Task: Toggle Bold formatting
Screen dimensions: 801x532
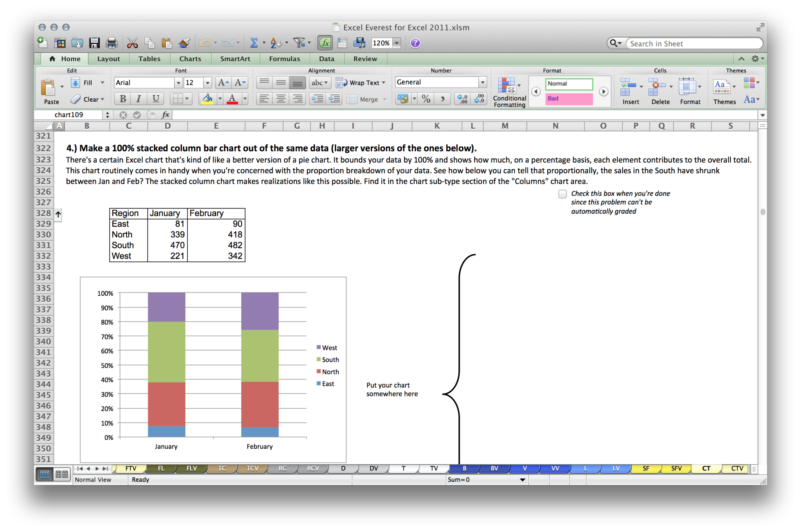Action: pos(123,99)
